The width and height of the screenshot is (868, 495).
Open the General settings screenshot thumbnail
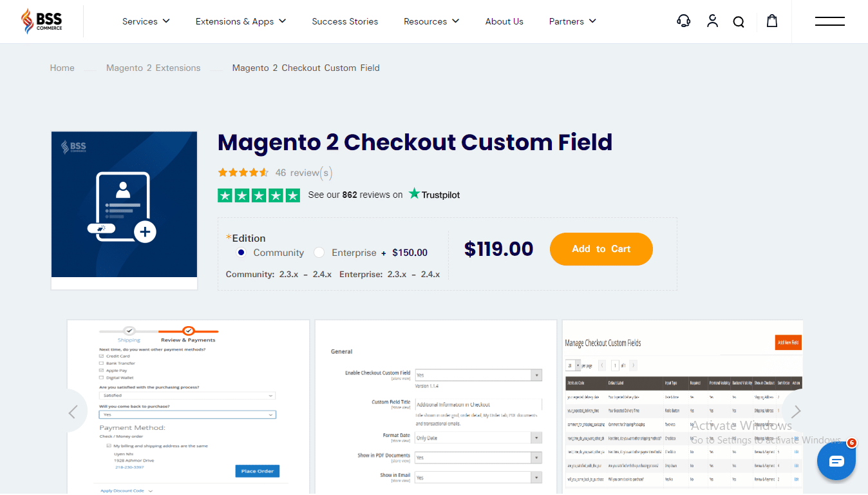coord(436,407)
